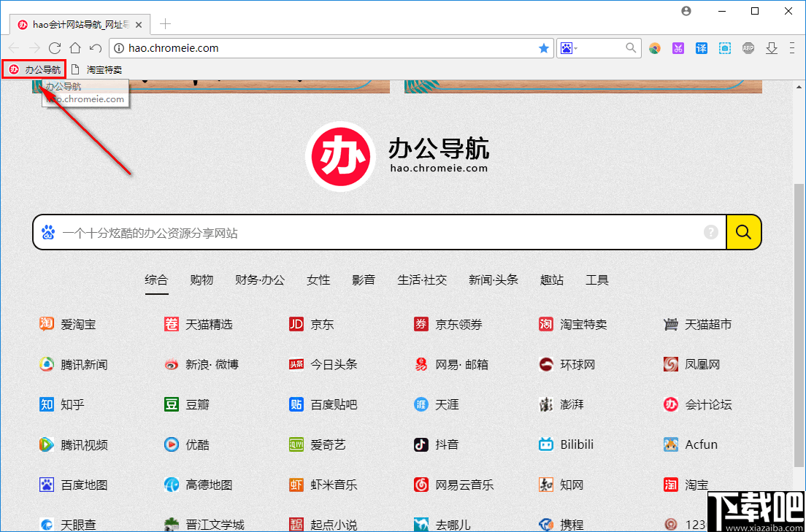This screenshot has width=806, height=532.
Task: Bookmark this page via the star icon
Action: (544, 47)
